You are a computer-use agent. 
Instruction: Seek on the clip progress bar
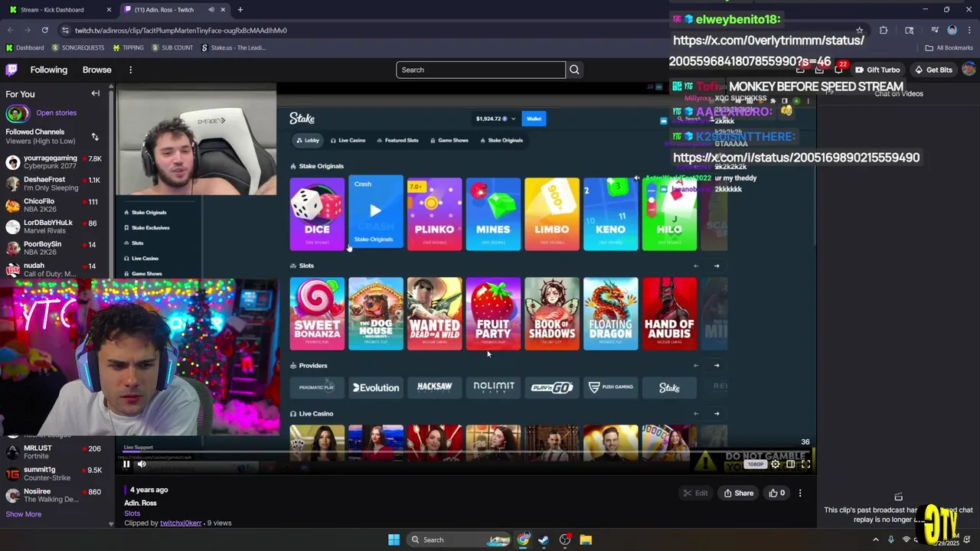coord(467,452)
